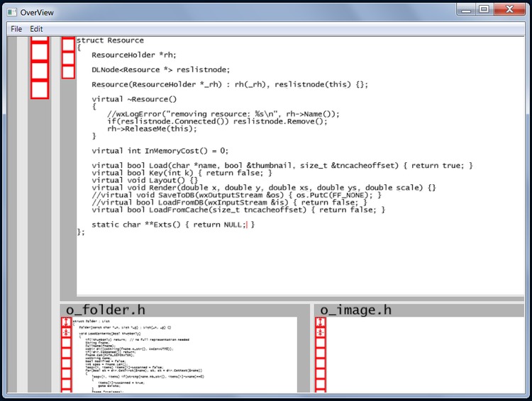Select red box left of the DLNode line
The height and width of the screenshot is (401, 532).
pyautogui.click(x=68, y=72)
